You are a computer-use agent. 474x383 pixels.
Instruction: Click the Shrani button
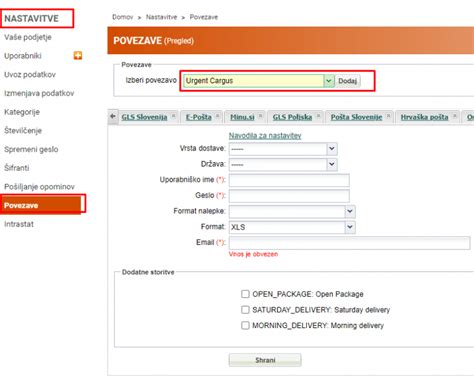(265, 360)
